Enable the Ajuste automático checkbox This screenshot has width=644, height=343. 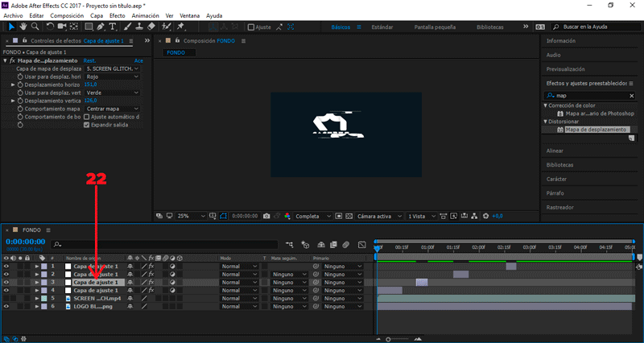click(87, 117)
